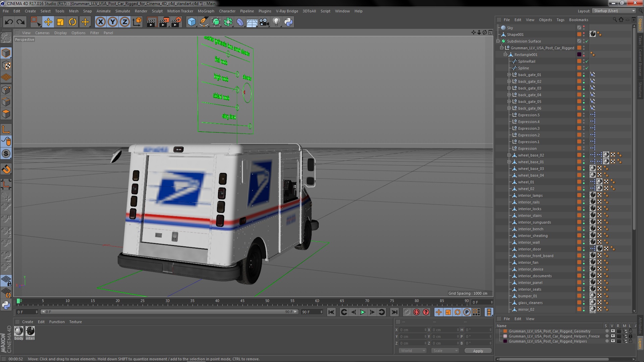Go to start of animation
644x362 pixels.
[x=331, y=312]
